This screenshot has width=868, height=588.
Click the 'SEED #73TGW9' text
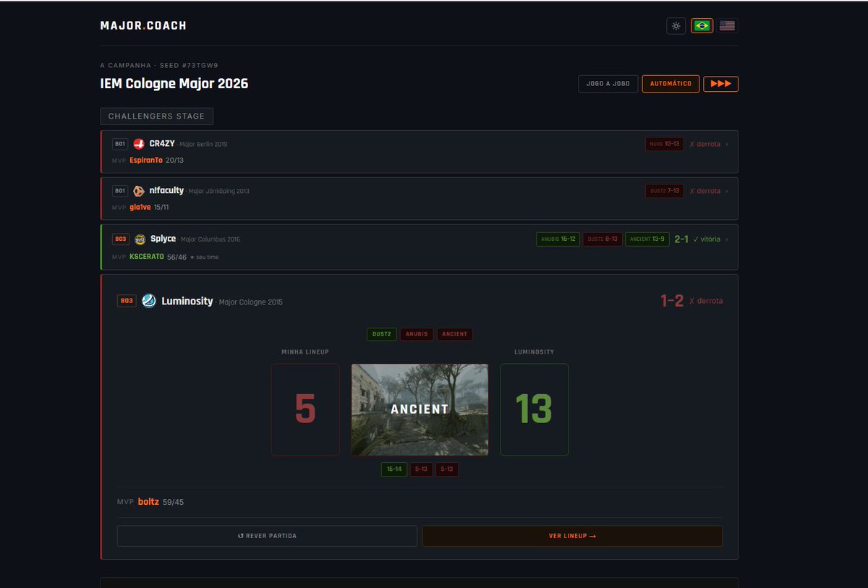[189, 65]
